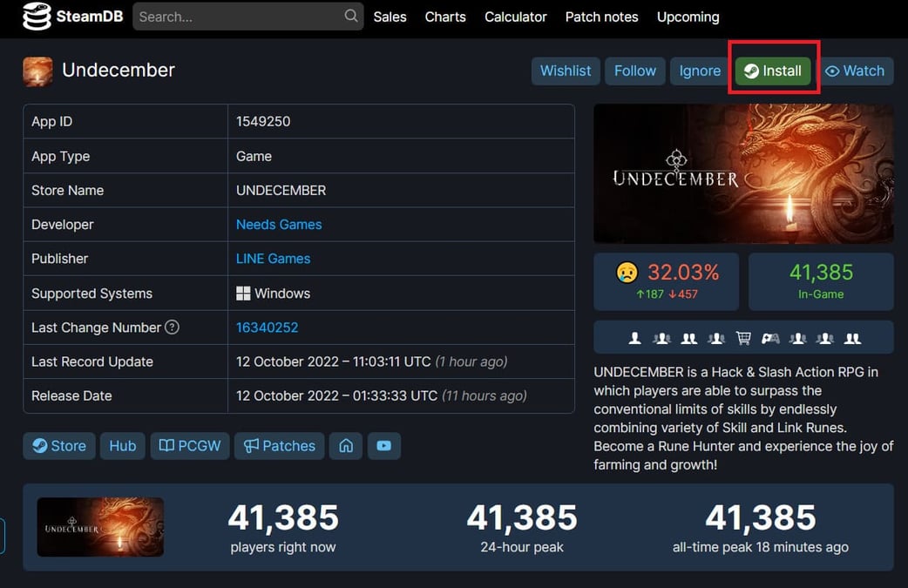Click the Windows logo icon
Image resolution: width=908 pixels, height=588 pixels.
pos(243,294)
